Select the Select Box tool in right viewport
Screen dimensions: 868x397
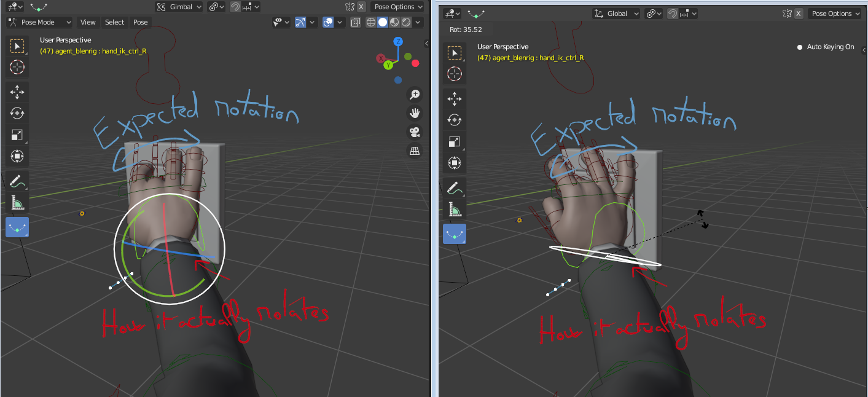coord(455,53)
